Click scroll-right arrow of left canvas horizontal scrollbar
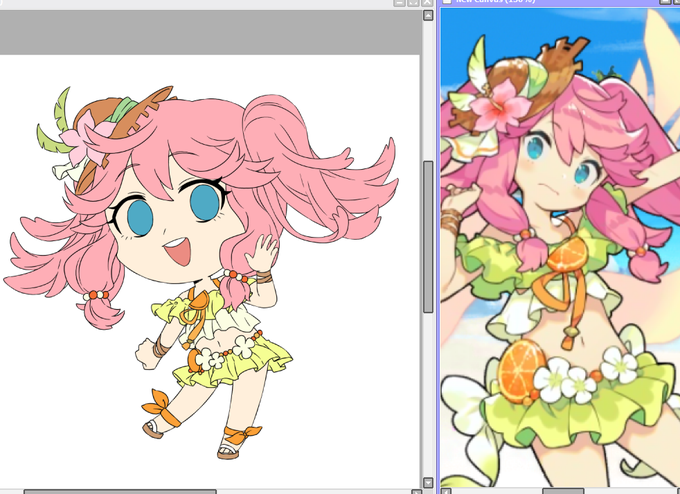Image resolution: width=680 pixels, height=494 pixels. click(x=416, y=492)
